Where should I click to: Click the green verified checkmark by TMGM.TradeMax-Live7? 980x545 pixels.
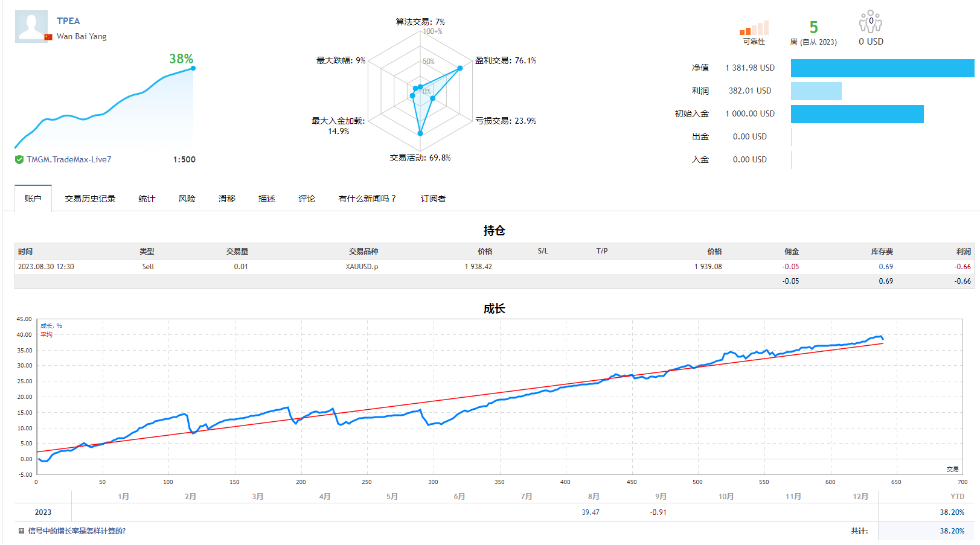[x=19, y=159]
